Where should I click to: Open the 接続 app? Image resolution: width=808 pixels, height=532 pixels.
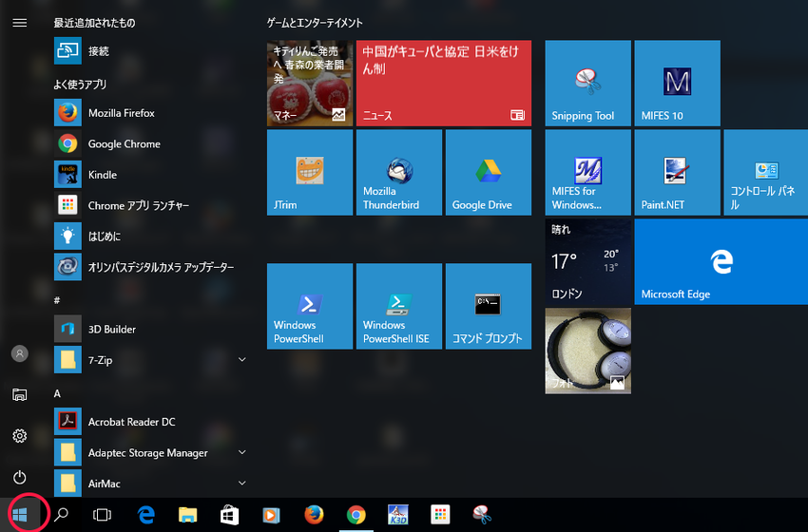point(149,51)
